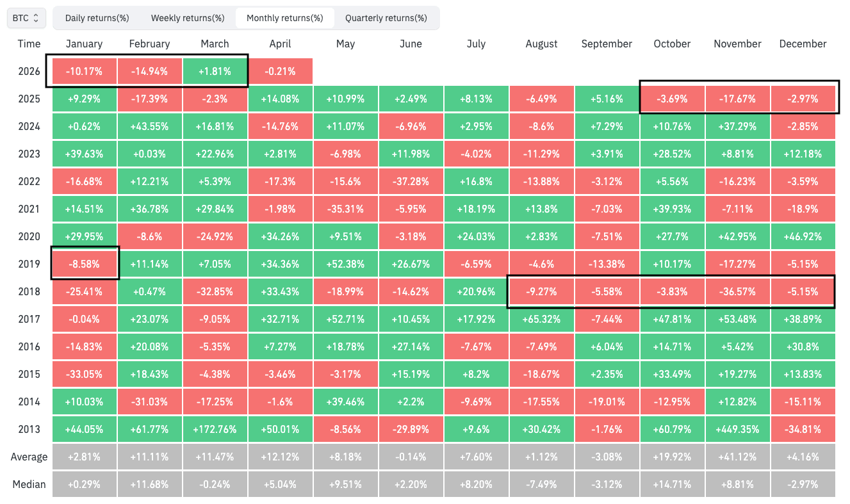Select the 2017 August +65.32% cell
This screenshot has height=504, width=850.
tap(541, 319)
